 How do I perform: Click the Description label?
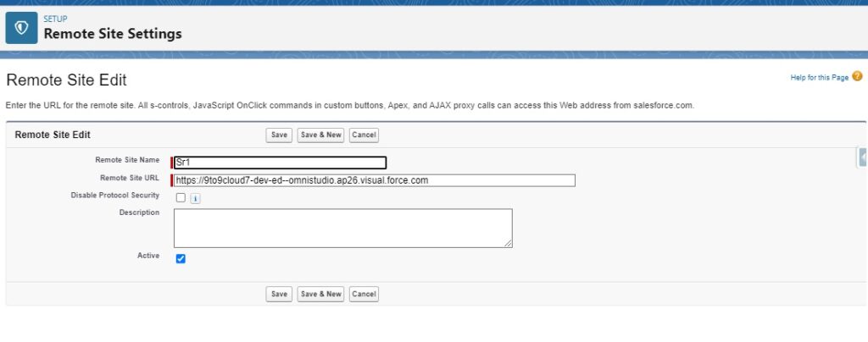point(140,212)
